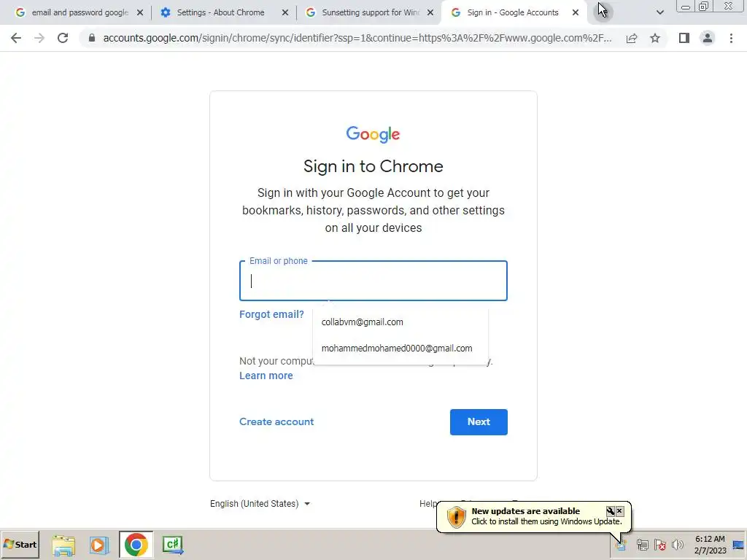
Task: Click the Next button
Action: tap(479, 422)
